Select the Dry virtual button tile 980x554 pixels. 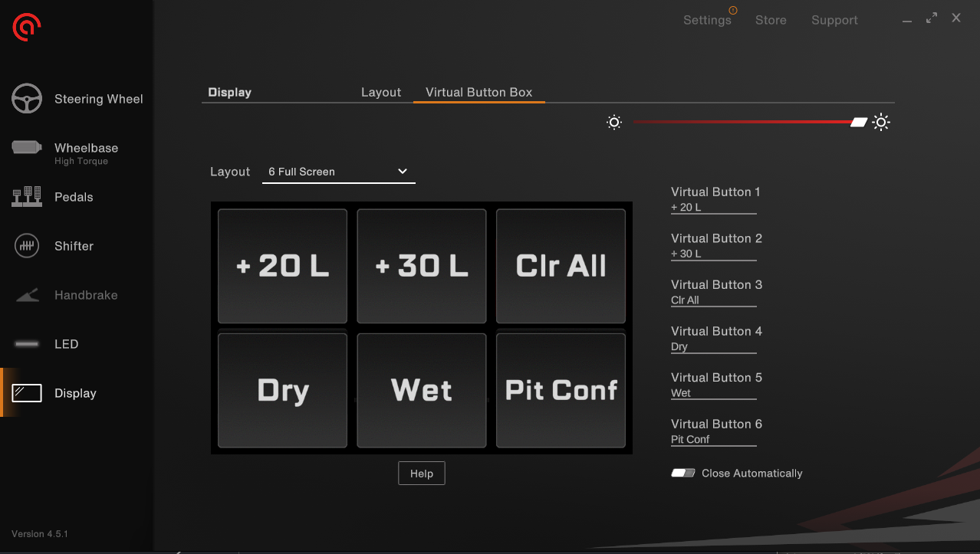click(282, 390)
